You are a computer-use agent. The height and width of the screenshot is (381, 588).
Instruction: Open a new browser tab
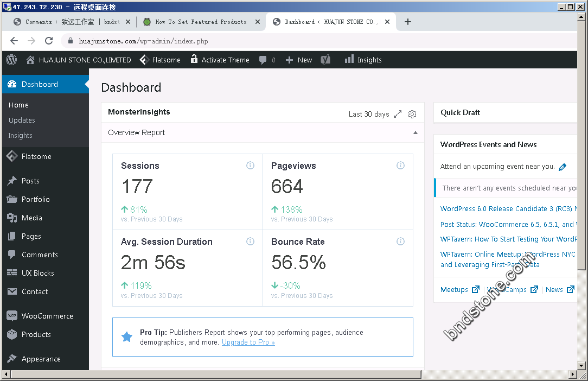coord(408,22)
